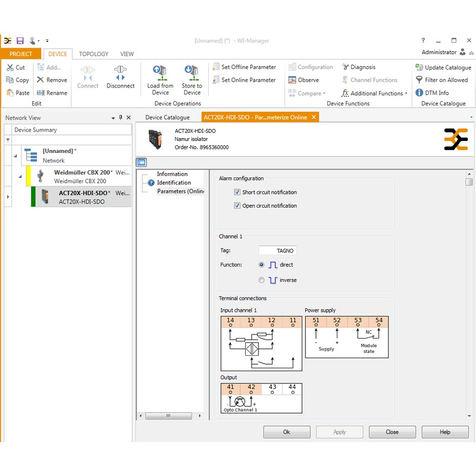The image size is (476, 476).
Task: Click Set Online Parameter icon
Action: 216,80
